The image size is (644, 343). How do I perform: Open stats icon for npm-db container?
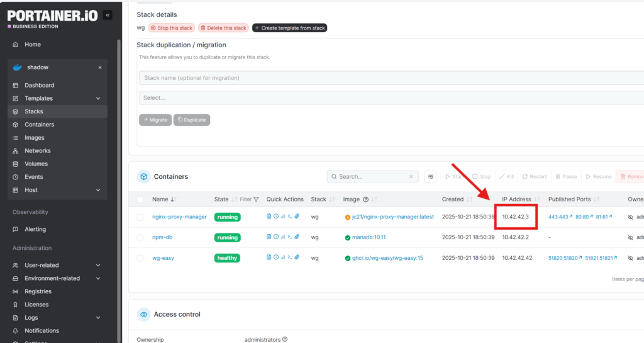282,237
